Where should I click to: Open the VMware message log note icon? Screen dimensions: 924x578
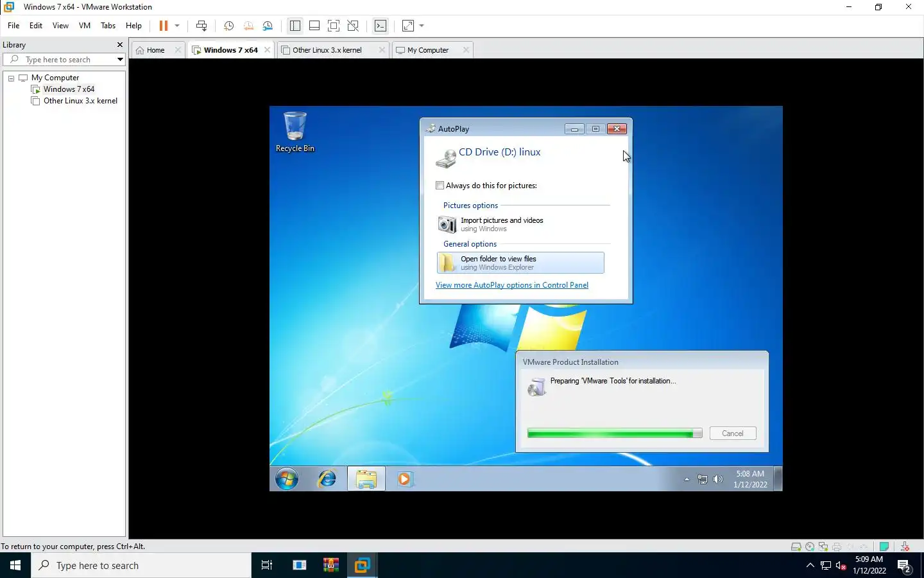[884, 547]
